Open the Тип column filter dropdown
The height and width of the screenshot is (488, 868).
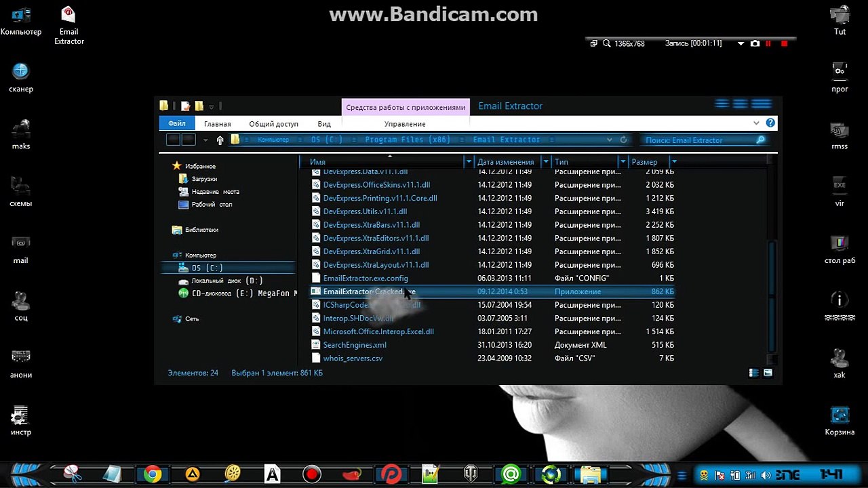pyautogui.click(x=622, y=162)
